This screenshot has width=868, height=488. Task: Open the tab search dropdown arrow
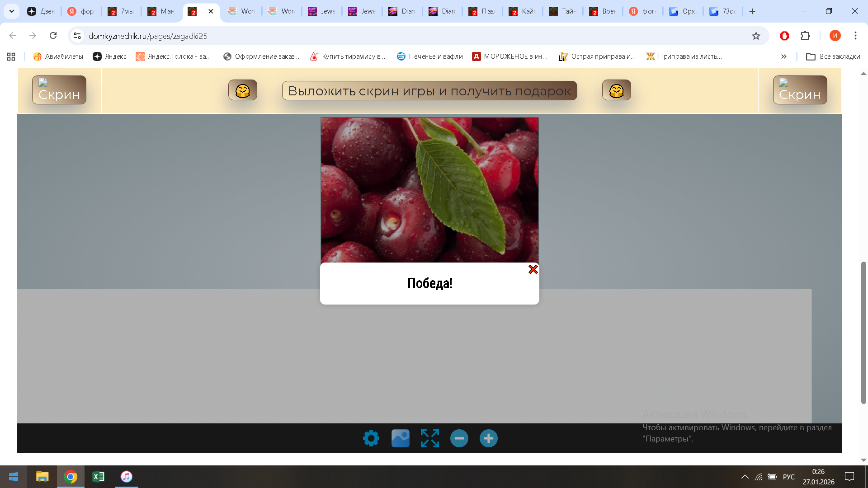point(11,11)
